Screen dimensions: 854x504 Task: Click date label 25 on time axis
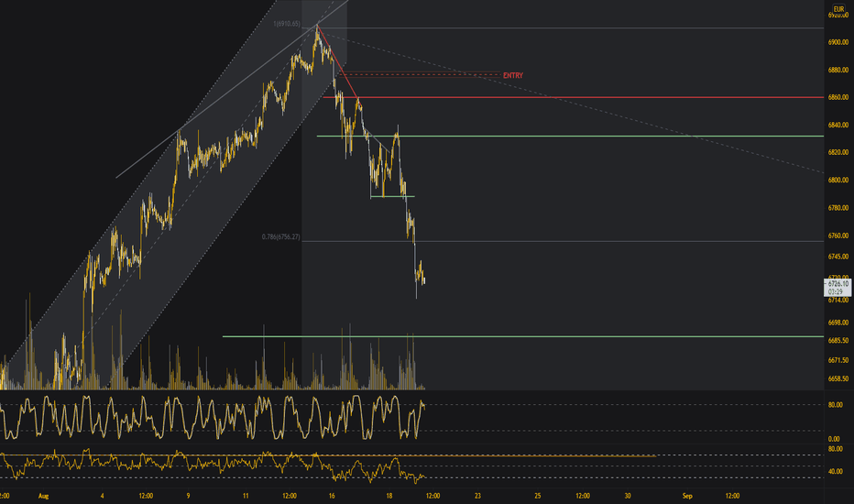tap(538, 497)
